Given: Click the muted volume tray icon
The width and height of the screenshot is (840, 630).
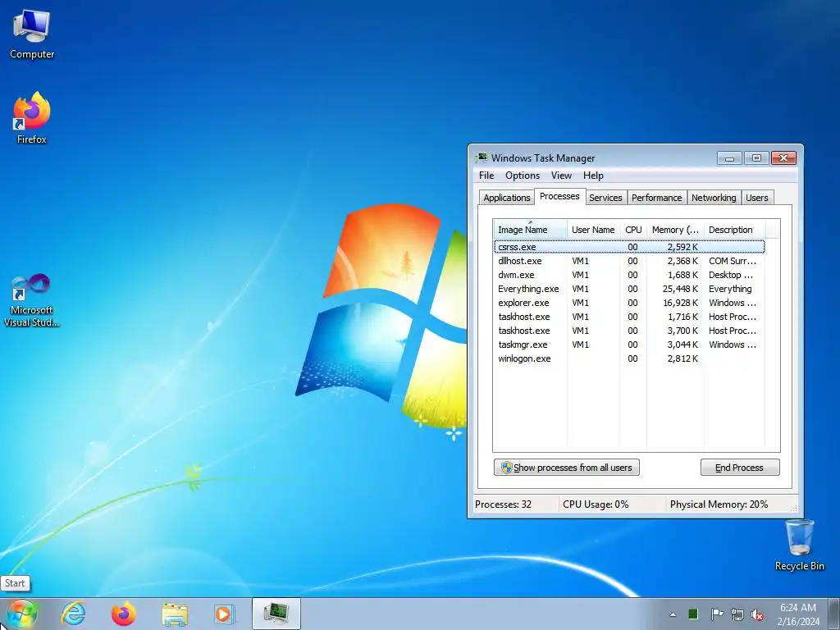Looking at the screenshot, I should tap(757, 614).
